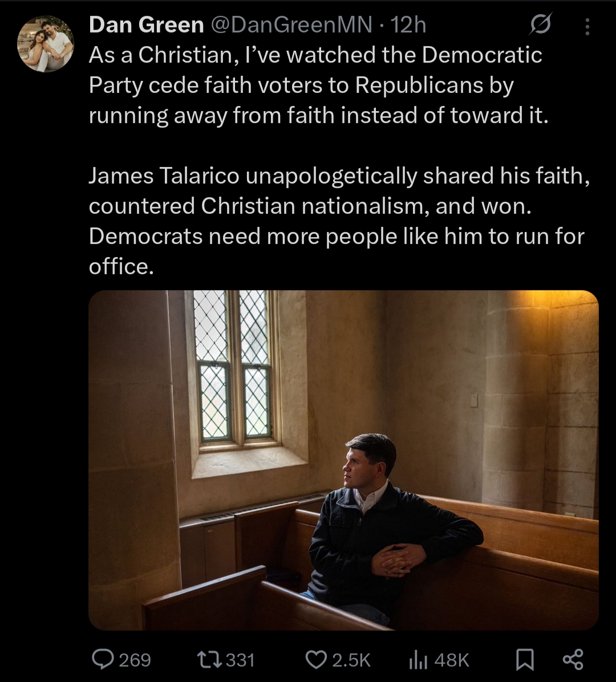Click the 269 replies count
This screenshot has height=682, width=616.
135,660
